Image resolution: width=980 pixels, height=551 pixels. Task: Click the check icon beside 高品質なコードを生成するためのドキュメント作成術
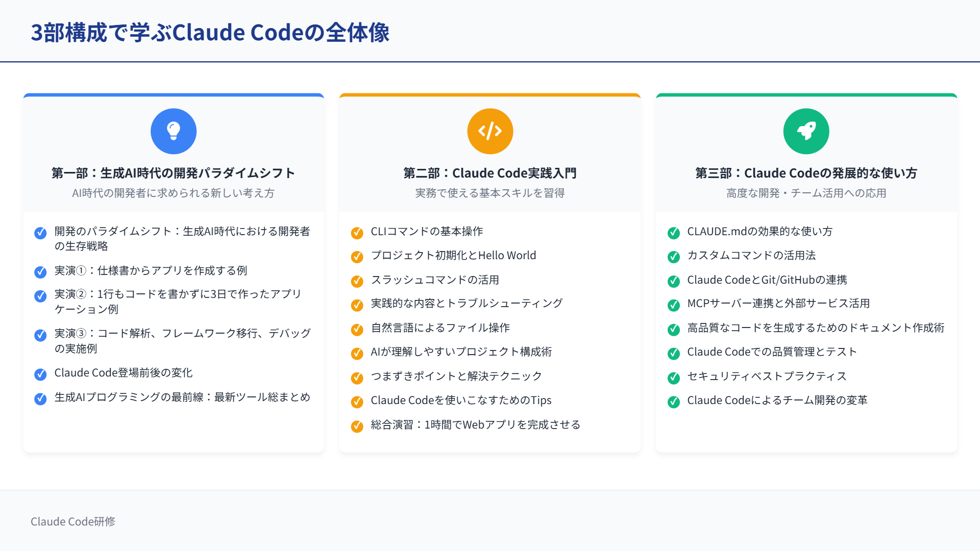(x=674, y=330)
